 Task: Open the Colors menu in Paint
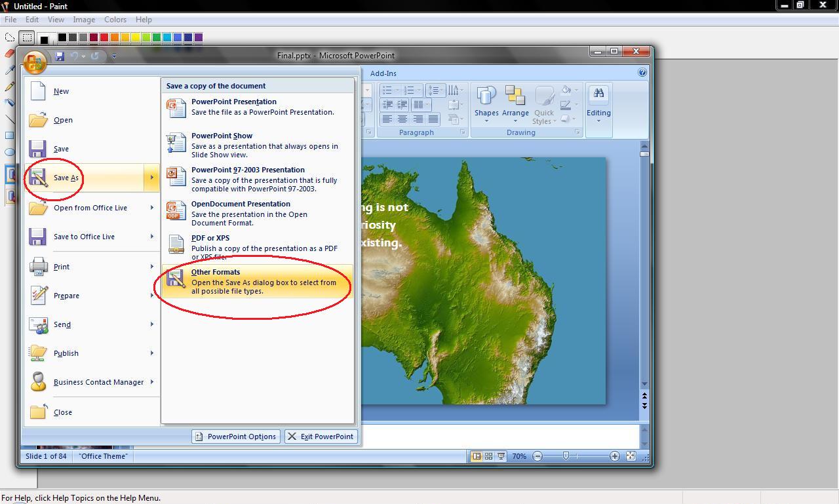click(115, 20)
